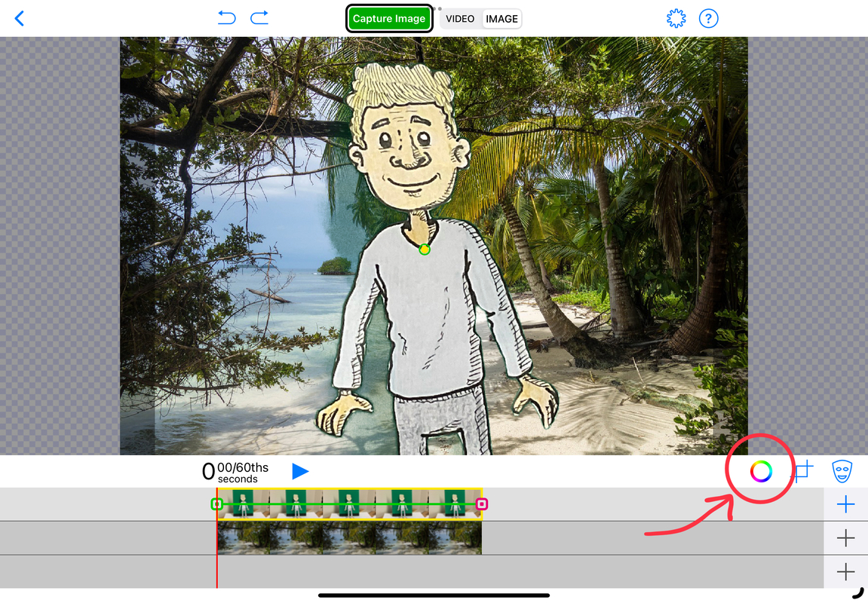The image size is (868, 603).
Task: Select the cartoon man clip in timeline
Action: click(x=348, y=504)
